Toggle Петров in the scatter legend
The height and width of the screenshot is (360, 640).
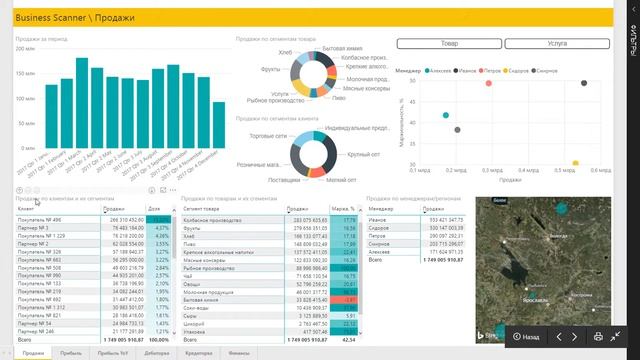click(490, 71)
